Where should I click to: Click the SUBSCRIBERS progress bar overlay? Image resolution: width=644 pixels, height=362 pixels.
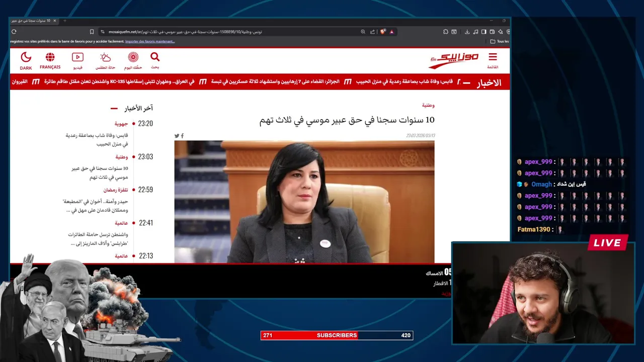click(x=337, y=335)
